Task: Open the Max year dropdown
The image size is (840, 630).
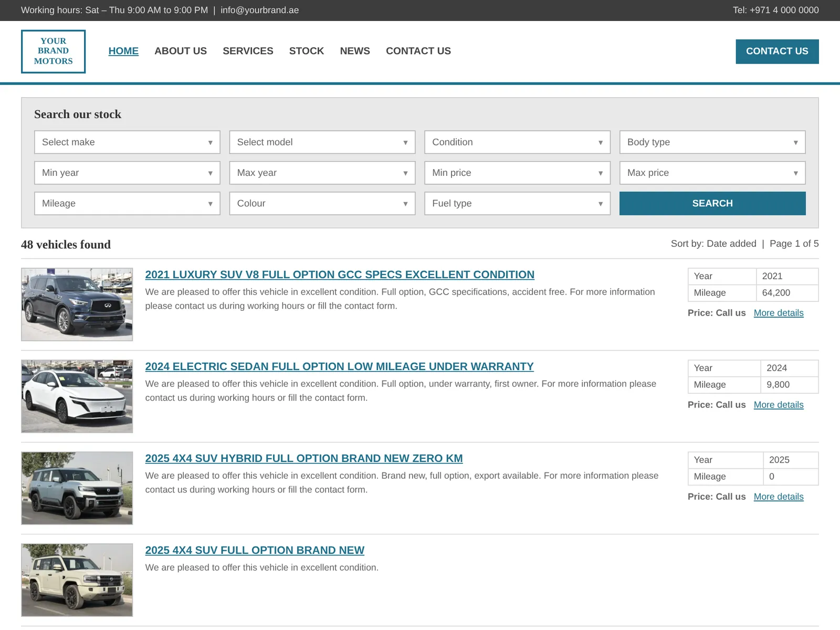Action: coord(322,173)
